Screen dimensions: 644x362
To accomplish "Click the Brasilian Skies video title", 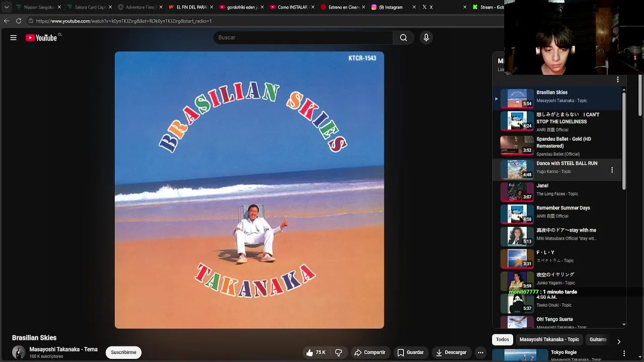I will pos(34,338).
